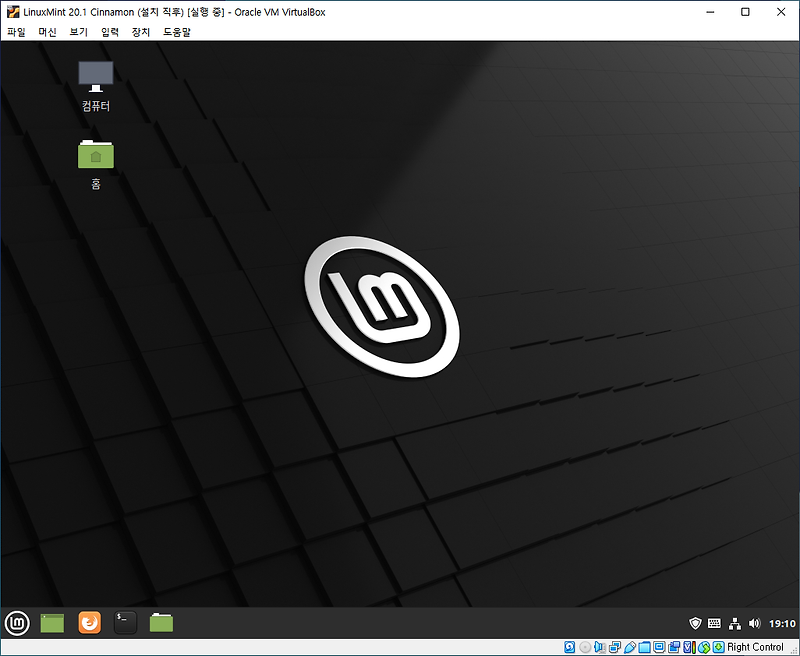Launch Firefox from the panel
This screenshot has width=800, height=656.
tap(90, 623)
